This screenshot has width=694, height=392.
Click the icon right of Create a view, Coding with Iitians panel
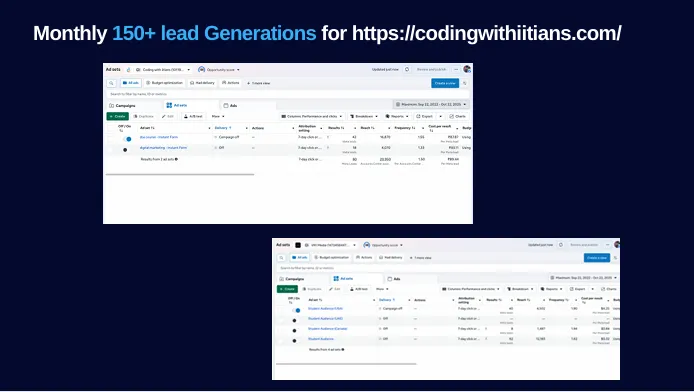465,83
